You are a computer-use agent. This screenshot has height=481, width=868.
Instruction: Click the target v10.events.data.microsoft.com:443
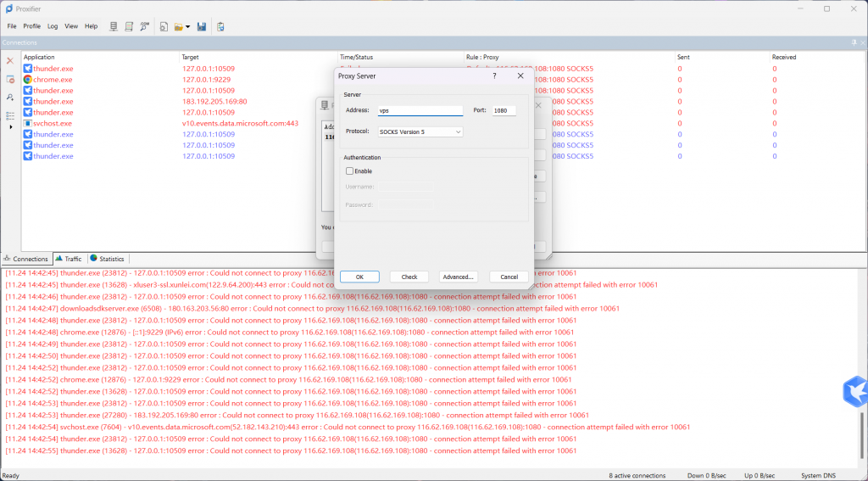click(x=240, y=123)
